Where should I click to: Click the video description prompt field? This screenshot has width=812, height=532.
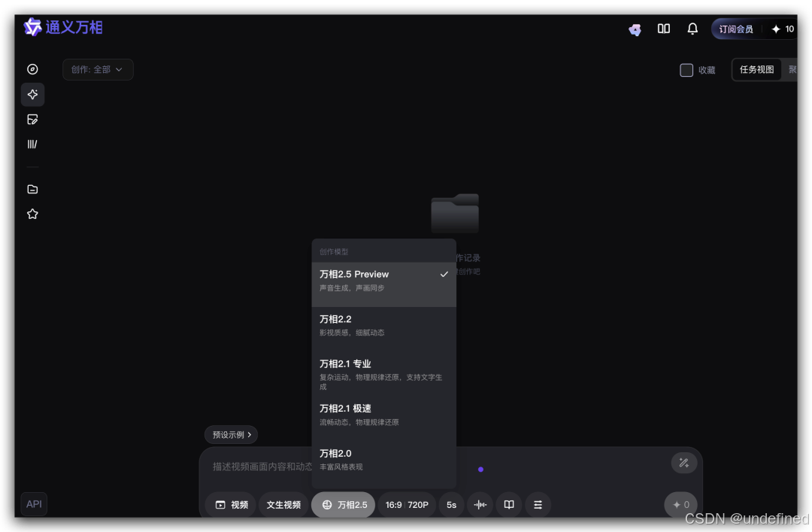pos(435,467)
